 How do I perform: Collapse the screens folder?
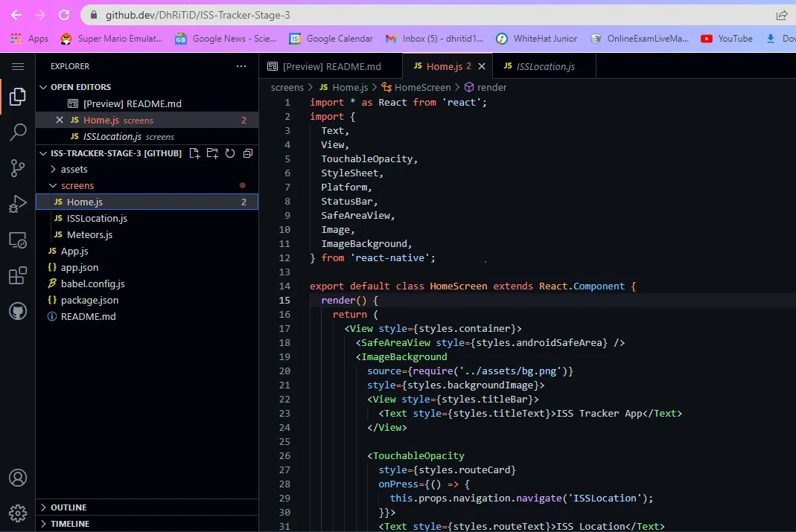(77, 185)
